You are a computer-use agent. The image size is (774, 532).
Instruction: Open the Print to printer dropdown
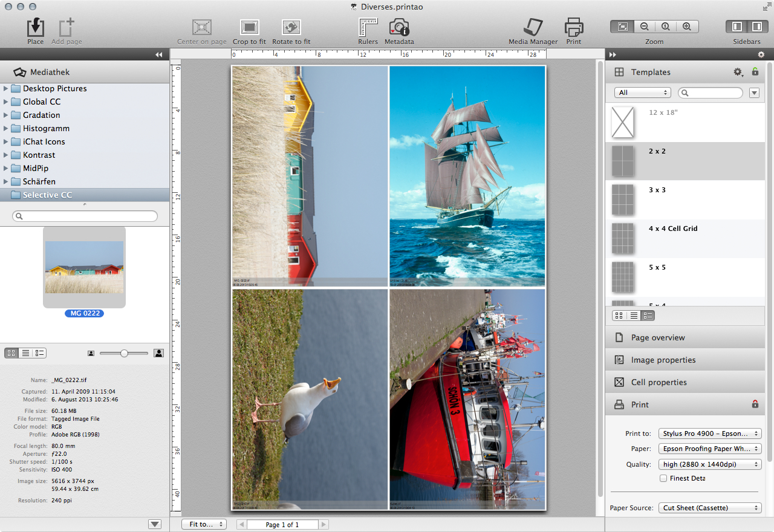point(710,433)
